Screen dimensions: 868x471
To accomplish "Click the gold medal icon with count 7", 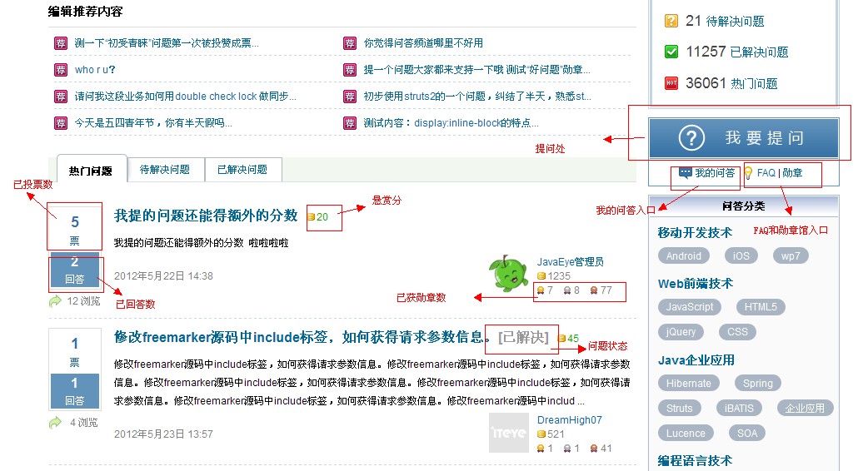I will 541,290.
